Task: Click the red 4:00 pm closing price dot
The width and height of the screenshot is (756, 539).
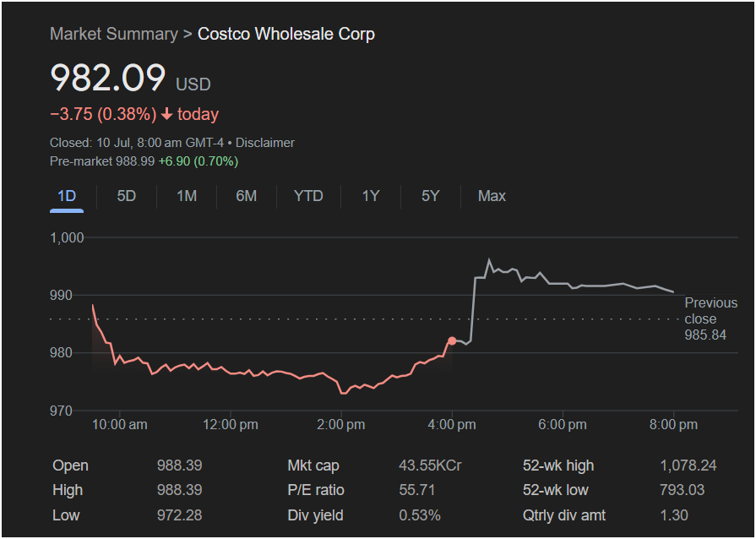Action: pyautogui.click(x=452, y=340)
